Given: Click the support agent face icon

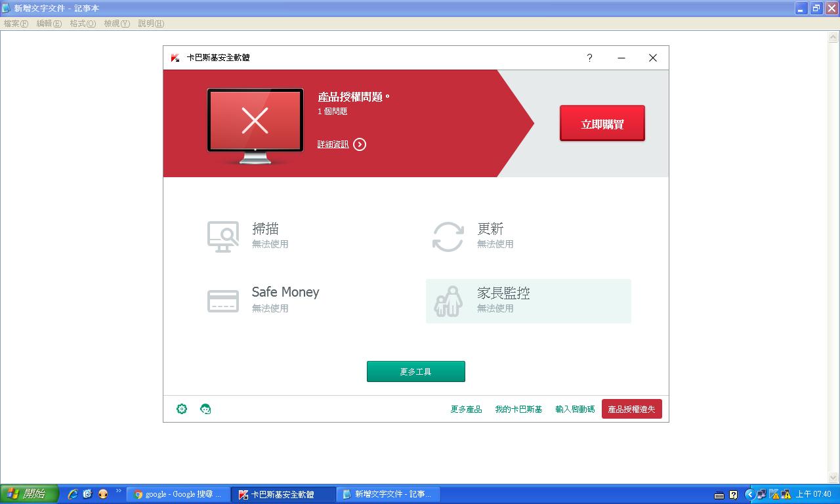Looking at the screenshot, I should [205, 409].
